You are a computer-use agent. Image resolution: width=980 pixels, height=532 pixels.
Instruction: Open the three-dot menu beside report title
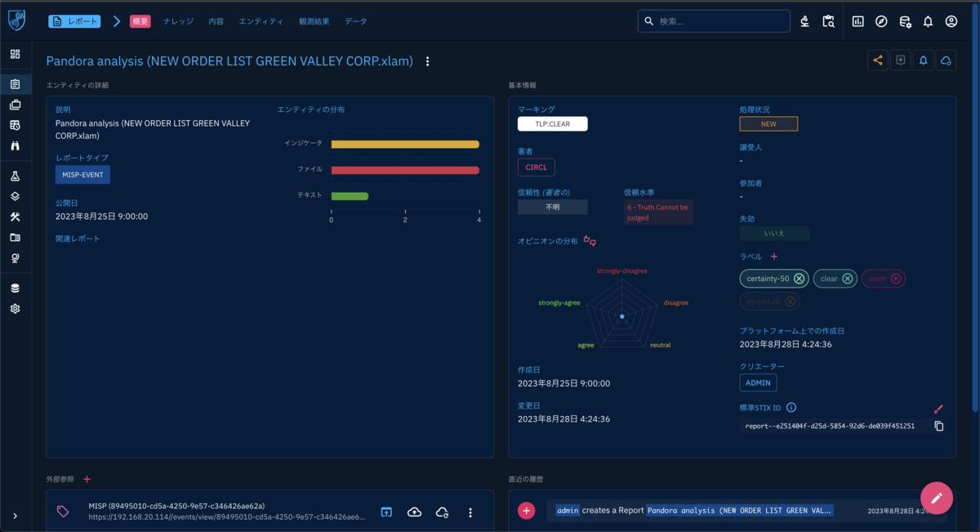tap(428, 61)
